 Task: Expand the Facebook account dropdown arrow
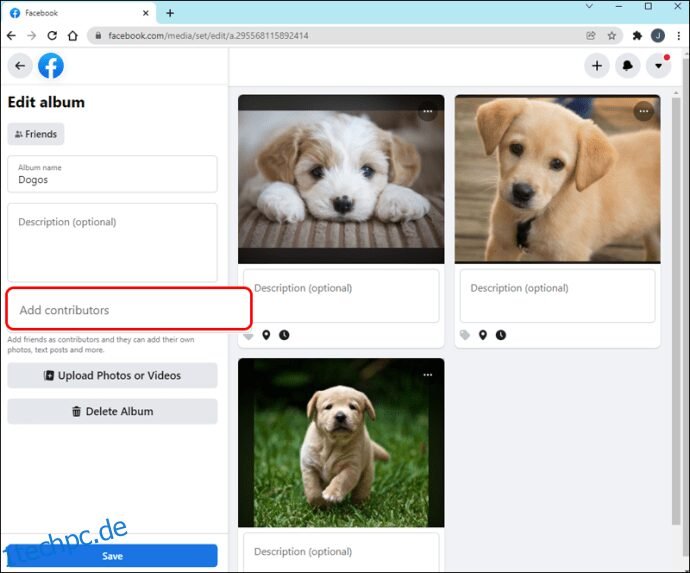coord(658,66)
